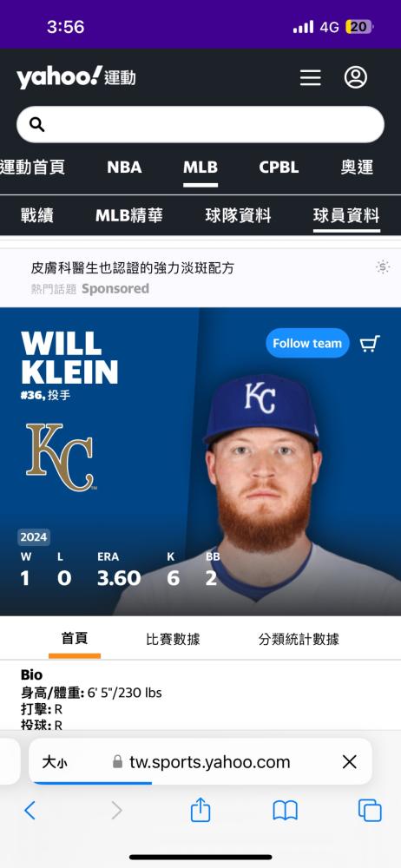Go back with Safari back arrow
The height and width of the screenshot is (868, 401).
30,811
